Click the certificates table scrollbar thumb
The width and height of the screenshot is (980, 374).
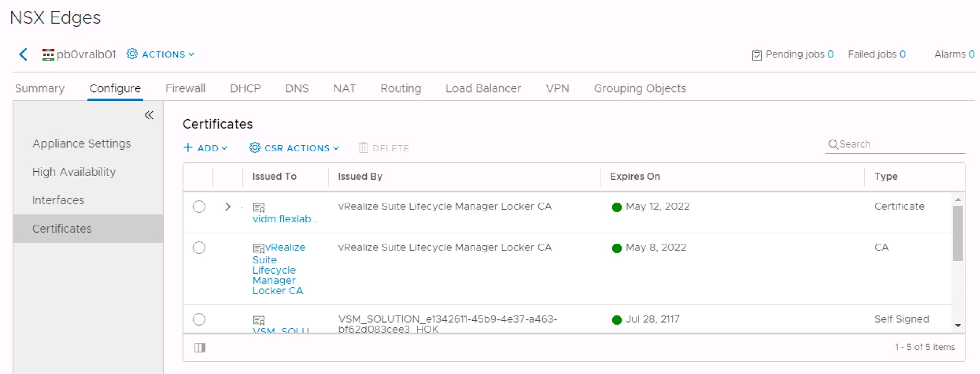click(x=958, y=233)
